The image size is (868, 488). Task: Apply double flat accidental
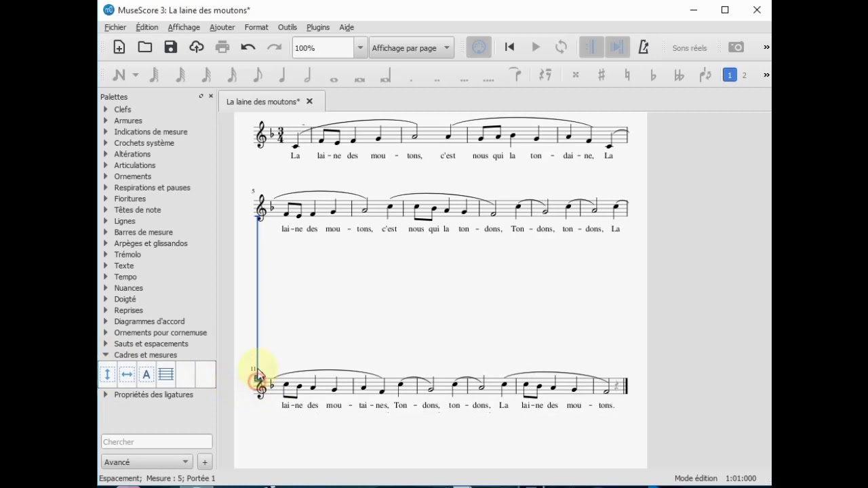click(679, 75)
